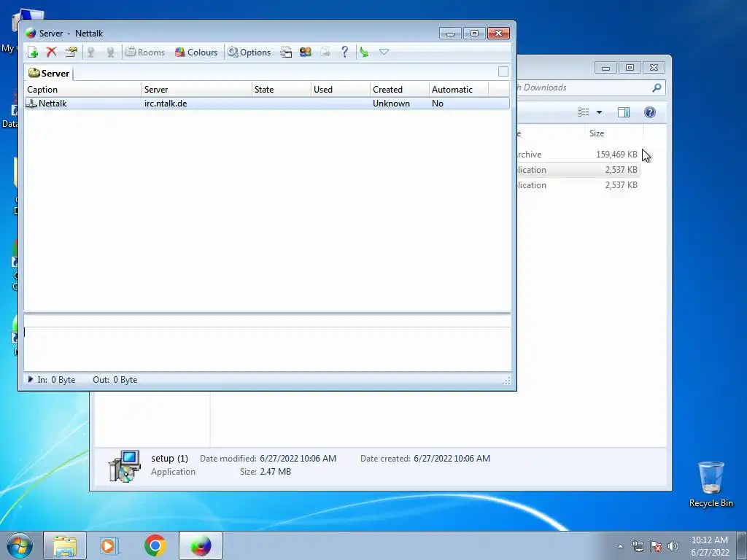Open the Rooms toolbar button
Viewport: 747px width, 560px height.
coord(145,52)
